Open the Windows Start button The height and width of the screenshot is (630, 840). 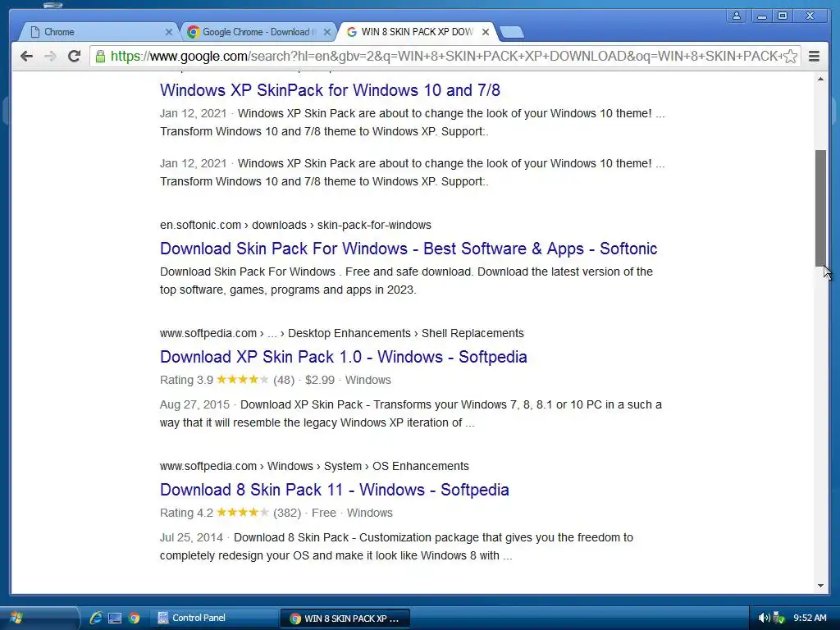point(16,618)
